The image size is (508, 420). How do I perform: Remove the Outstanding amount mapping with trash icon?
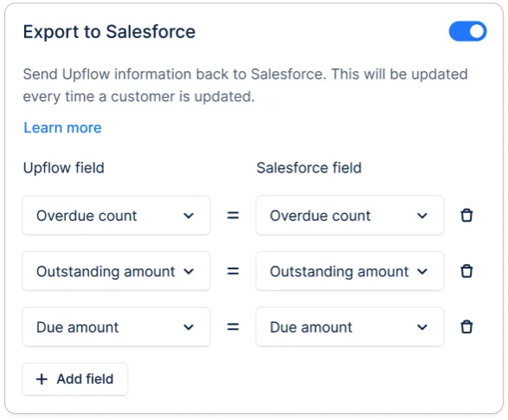click(466, 271)
